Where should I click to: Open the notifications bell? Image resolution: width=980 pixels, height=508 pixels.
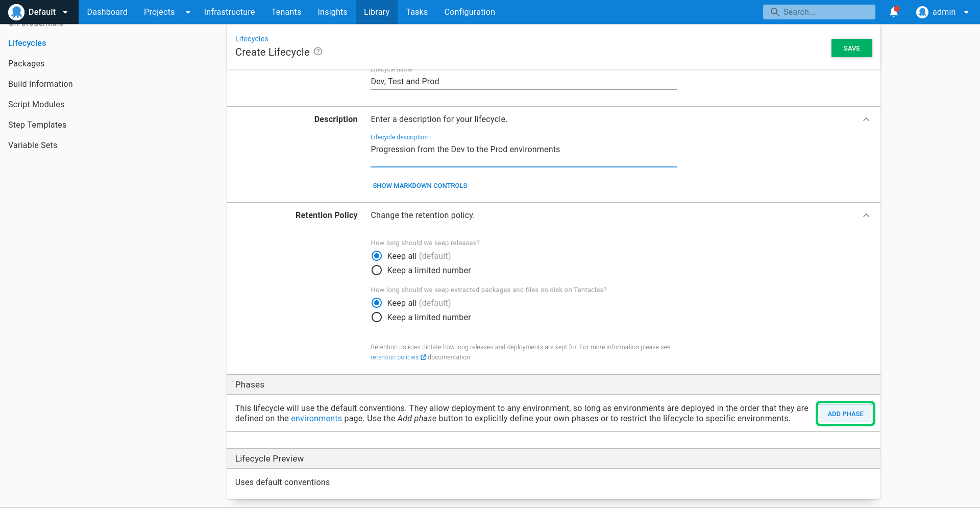pos(894,12)
